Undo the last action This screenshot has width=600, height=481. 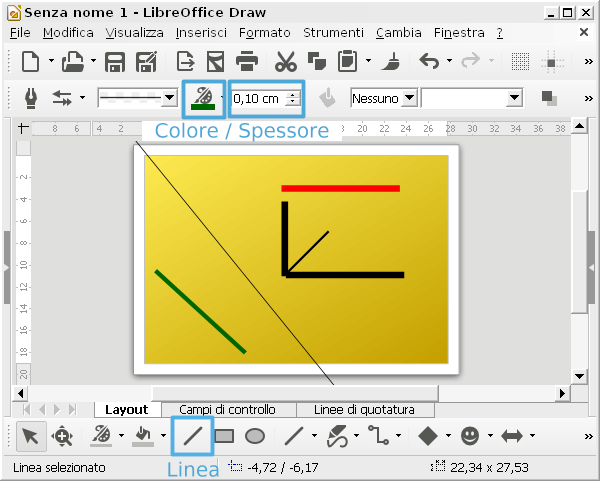pyautogui.click(x=429, y=62)
